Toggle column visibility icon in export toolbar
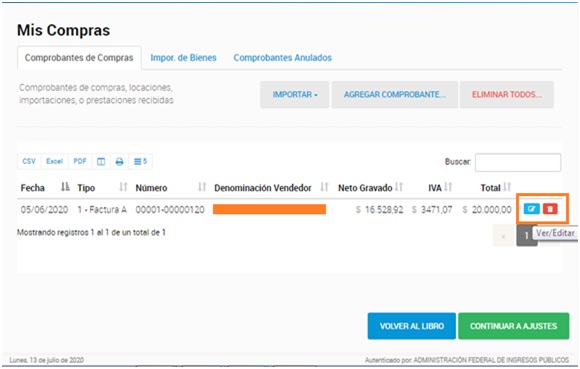The width and height of the screenshot is (580, 369). (x=101, y=162)
